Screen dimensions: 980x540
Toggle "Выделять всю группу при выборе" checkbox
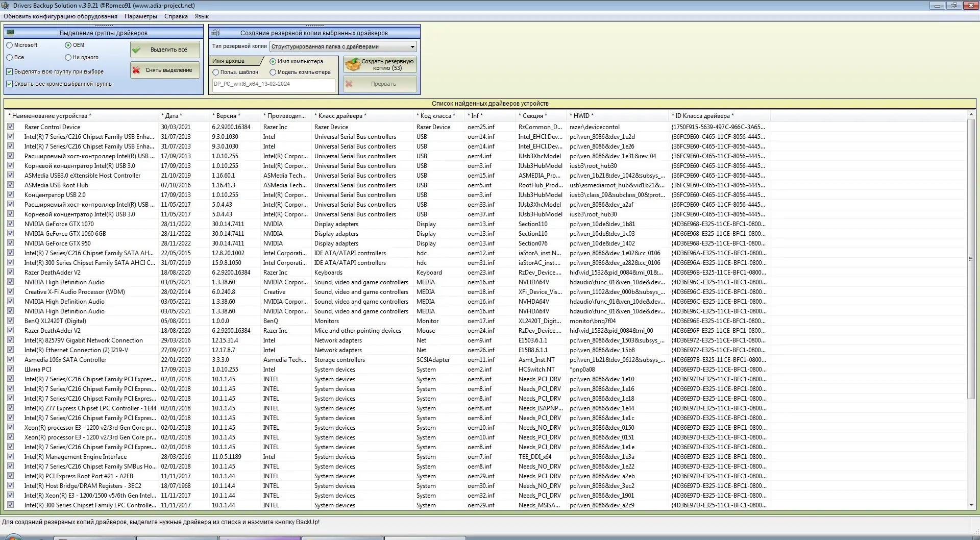[10, 72]
